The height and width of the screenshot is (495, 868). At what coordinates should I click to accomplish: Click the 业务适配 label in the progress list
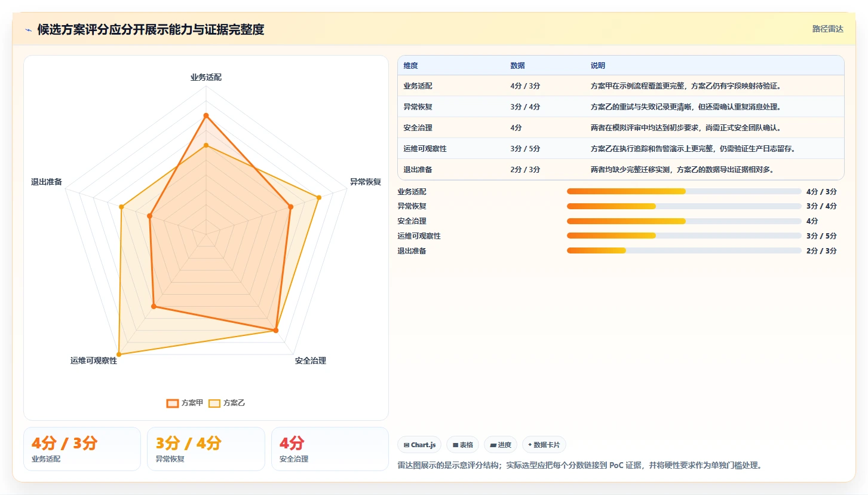pyautogui.click(x=412, y=191)
